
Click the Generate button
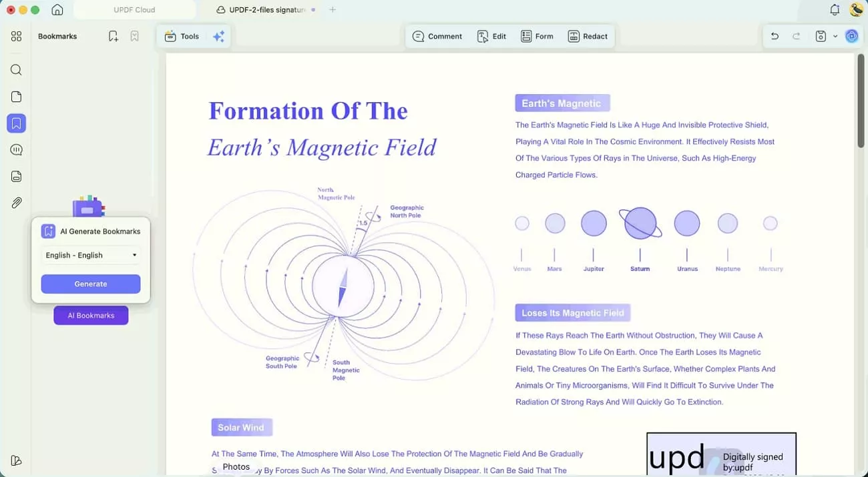coord(90,284)
